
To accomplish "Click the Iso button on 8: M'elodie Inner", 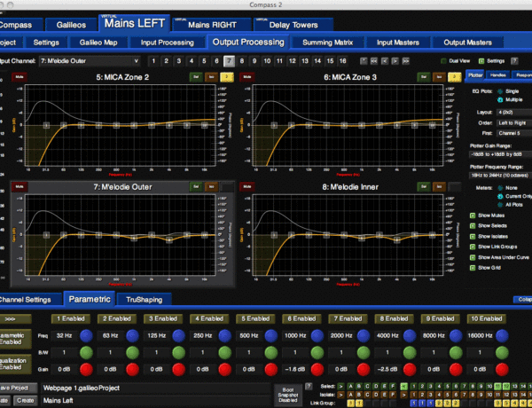I will tap(437, 186).
